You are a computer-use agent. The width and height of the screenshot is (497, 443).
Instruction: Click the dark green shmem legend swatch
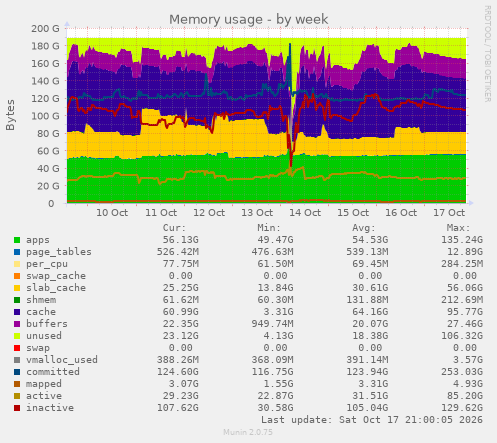coord(17,300)
